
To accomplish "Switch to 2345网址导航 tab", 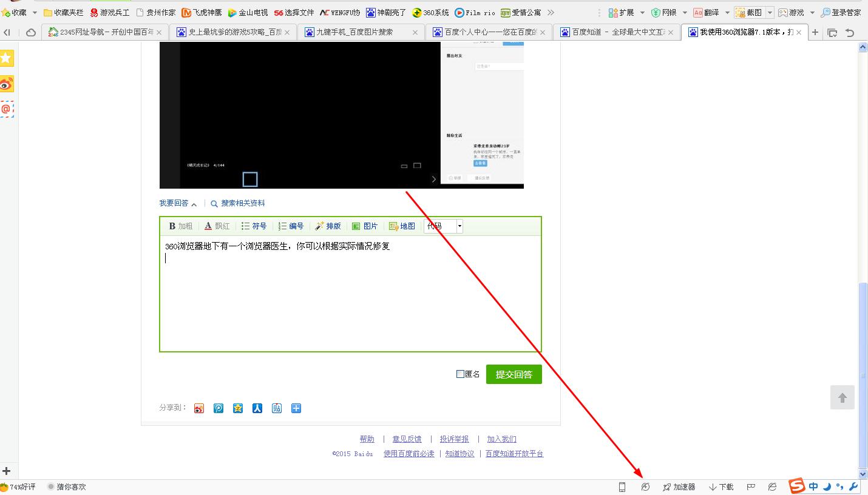I will click(106, 32).
